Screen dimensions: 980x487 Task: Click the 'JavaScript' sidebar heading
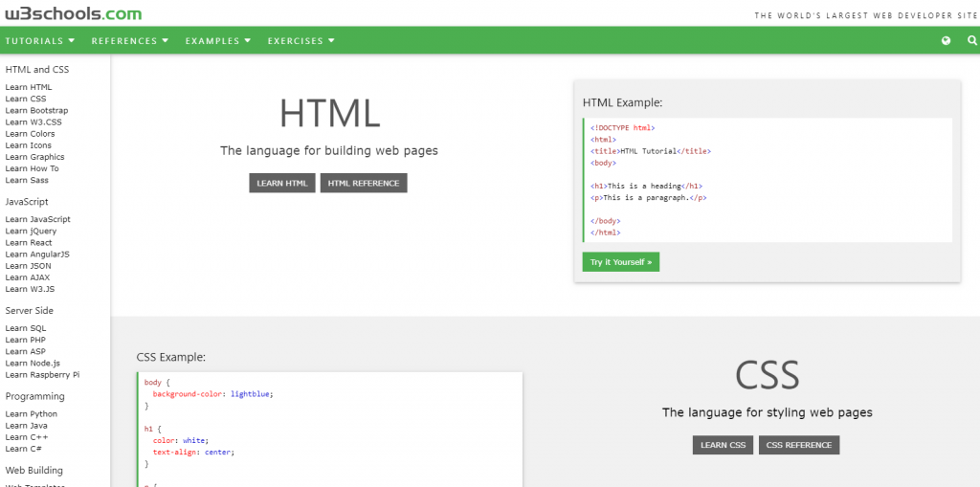pyautogui.click(x=27, y=202)
